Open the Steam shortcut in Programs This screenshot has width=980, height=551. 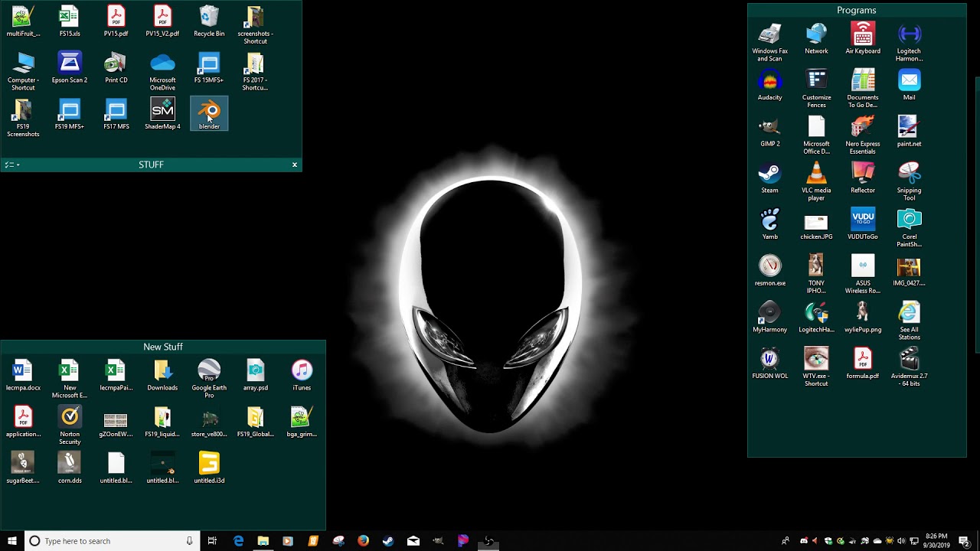(769, 178)
